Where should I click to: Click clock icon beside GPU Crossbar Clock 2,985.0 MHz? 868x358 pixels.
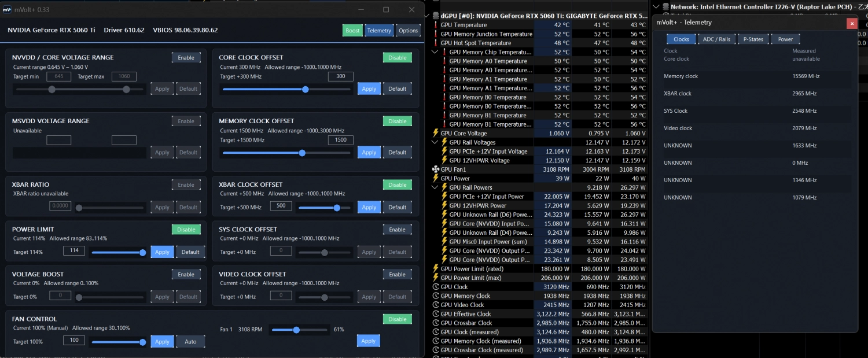click(x=436, y=323)
